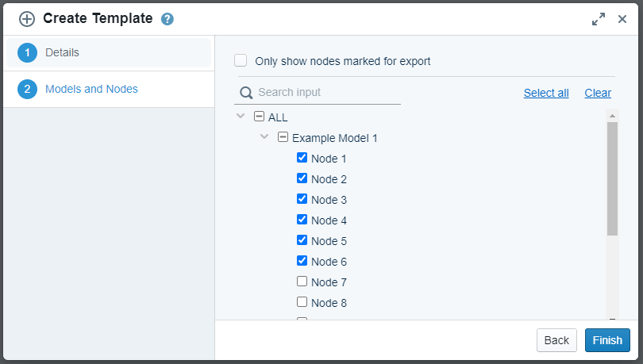
Task: Enable Only show nodes marked for export
Action: coord(241,60)
